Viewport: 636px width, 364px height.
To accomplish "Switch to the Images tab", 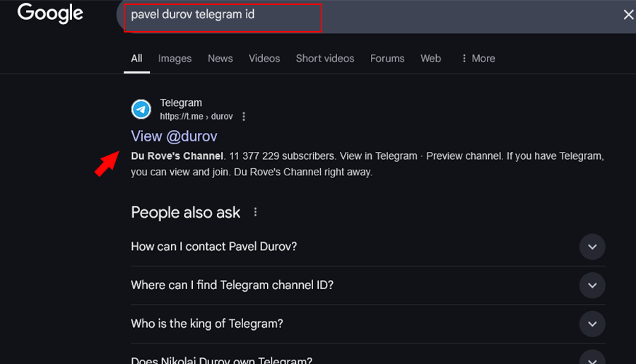I will coord(175,59).
